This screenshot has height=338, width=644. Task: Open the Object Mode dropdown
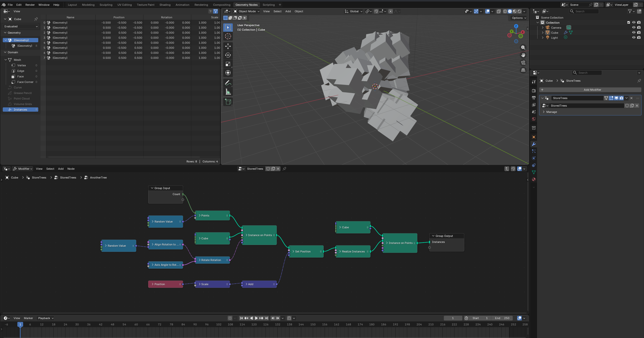(x=246, y=11)
